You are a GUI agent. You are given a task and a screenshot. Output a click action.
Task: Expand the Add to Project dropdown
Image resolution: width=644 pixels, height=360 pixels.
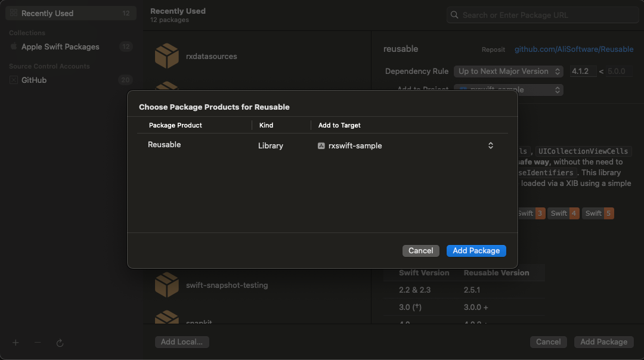(508, 90)
